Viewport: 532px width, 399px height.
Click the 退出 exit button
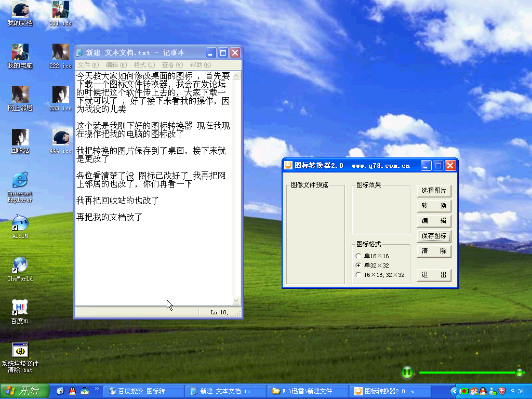click(x=434, y=275)
